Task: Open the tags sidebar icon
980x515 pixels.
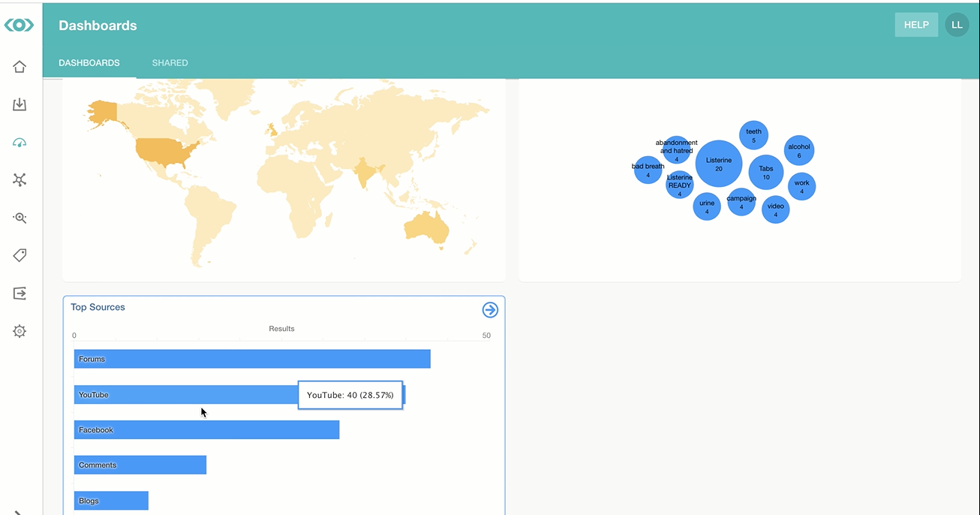Action: 20,255
